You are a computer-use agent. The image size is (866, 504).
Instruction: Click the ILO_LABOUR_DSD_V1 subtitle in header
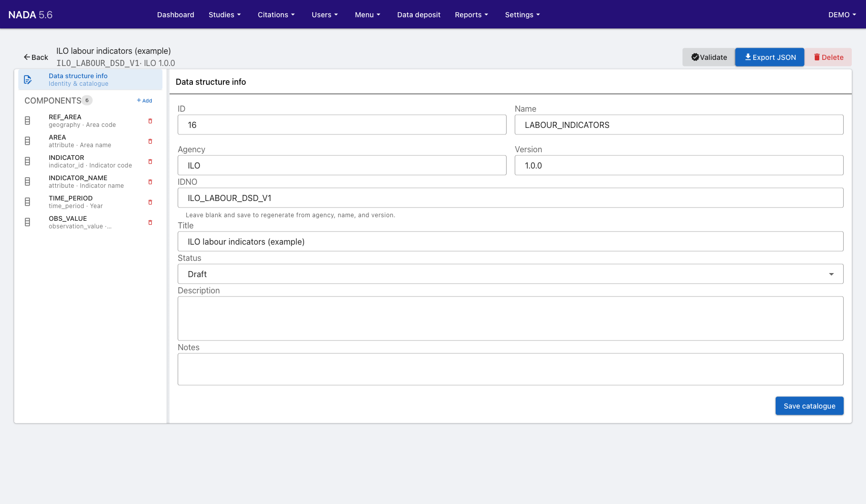pyautogui.click(x=98, y=63)
